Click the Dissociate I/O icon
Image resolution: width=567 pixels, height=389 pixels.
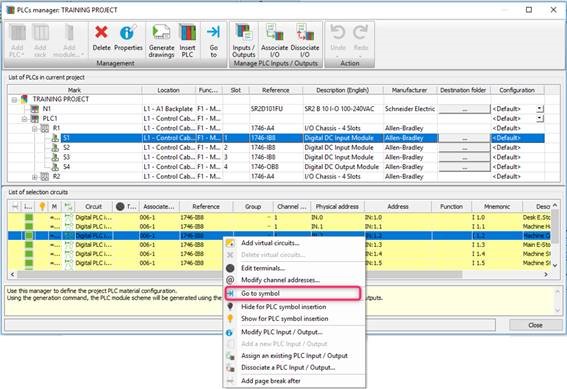coord(304,33)
